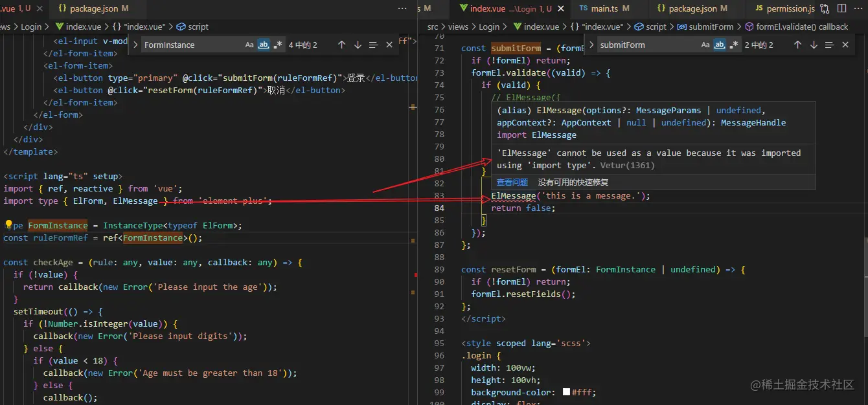Go to previous submitForm match
This screenshot has height=405, width=868.
click(797, 45)
